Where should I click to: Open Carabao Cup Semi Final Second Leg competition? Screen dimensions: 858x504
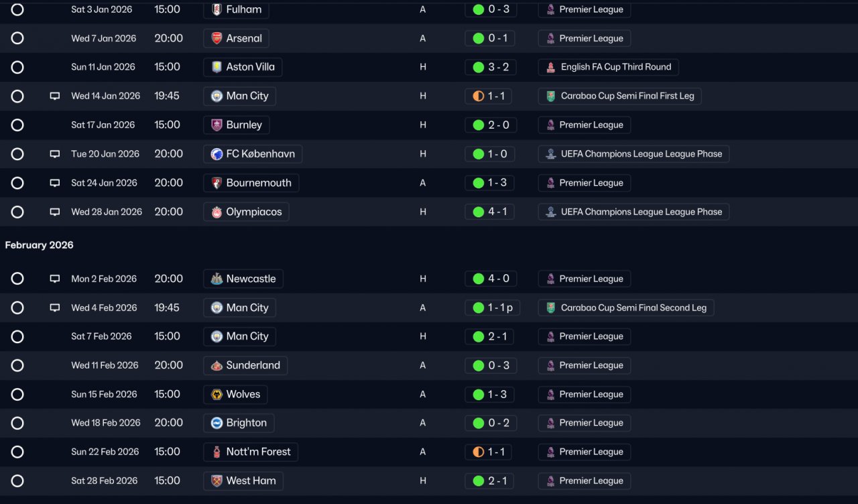tap(626, 308)
